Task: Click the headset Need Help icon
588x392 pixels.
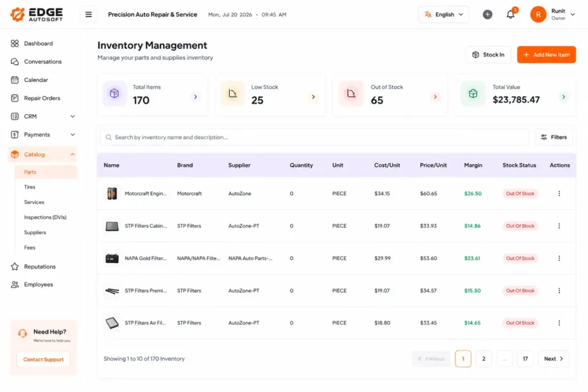Action: click(22, 333)
